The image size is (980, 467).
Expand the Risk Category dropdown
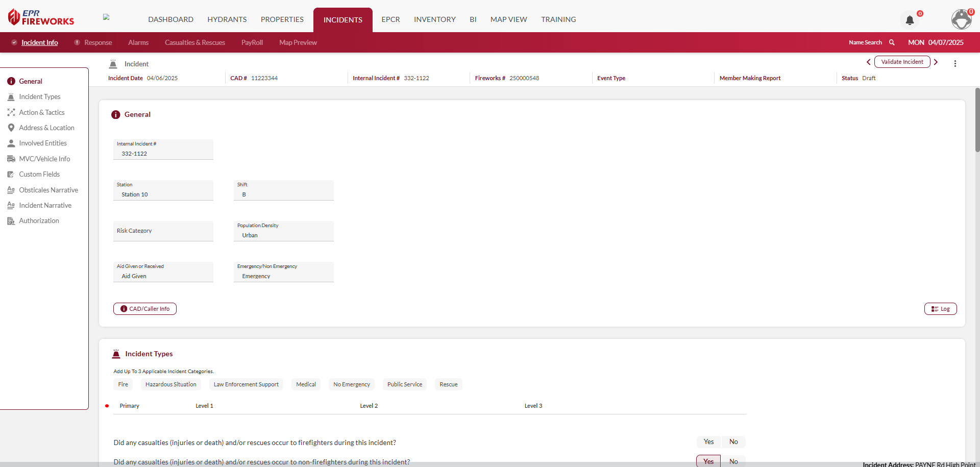click(163, 231)
